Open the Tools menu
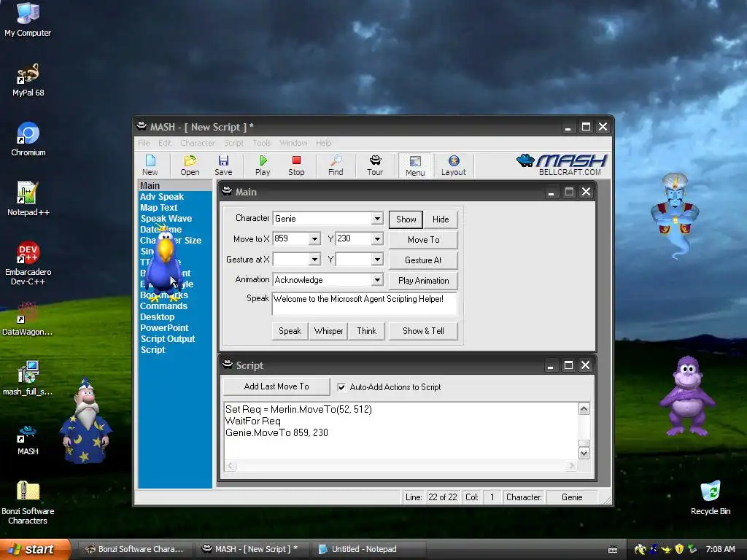Image resolution: width=747 pixels, height=560 pixels. click(262, 143)
